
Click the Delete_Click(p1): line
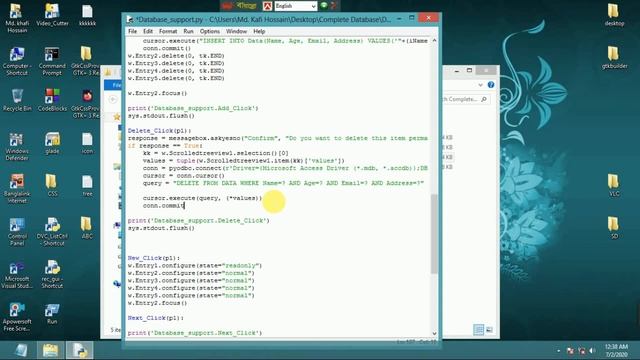click(159, 131)
